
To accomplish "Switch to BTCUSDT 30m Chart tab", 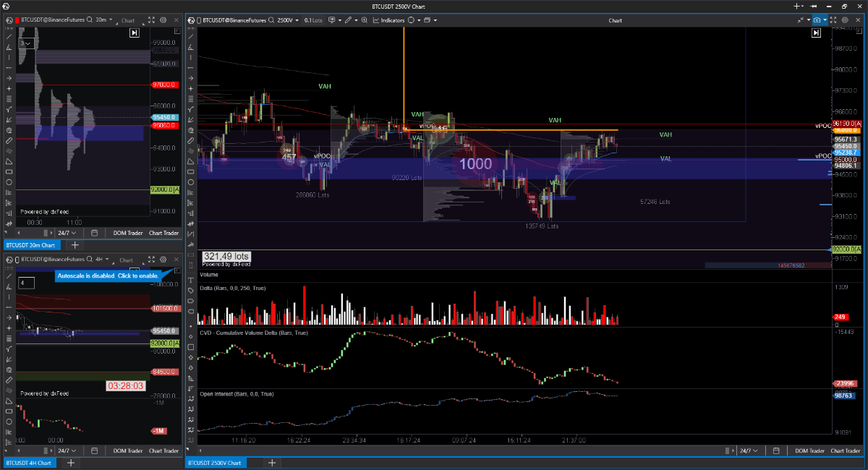I will pyautogui.click(x=31, y=245).
